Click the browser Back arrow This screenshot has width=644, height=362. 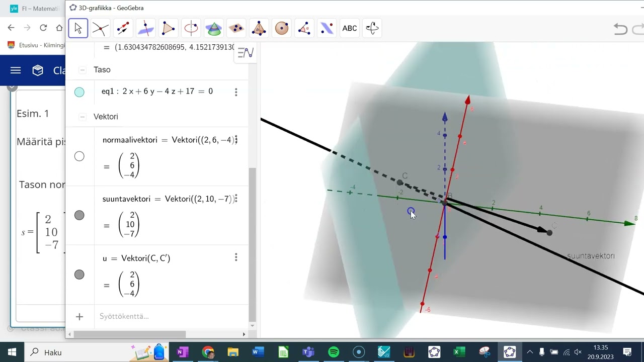(11, 28)
